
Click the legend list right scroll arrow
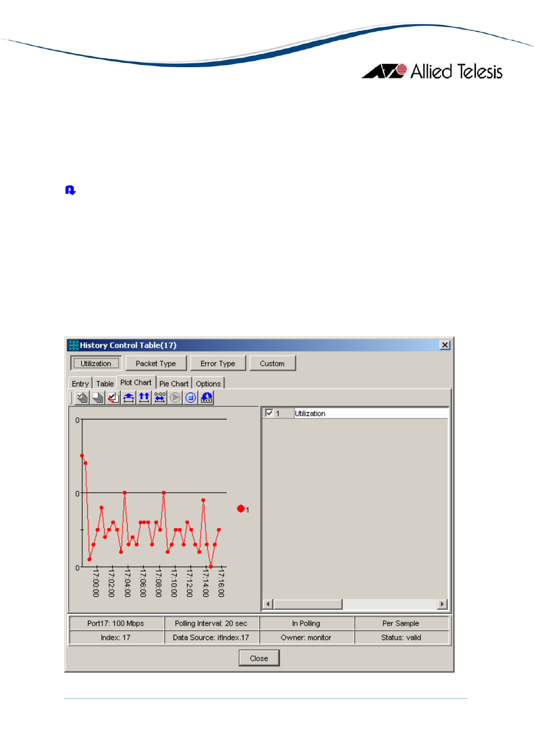pyautogui.click(x=442, y=604)
